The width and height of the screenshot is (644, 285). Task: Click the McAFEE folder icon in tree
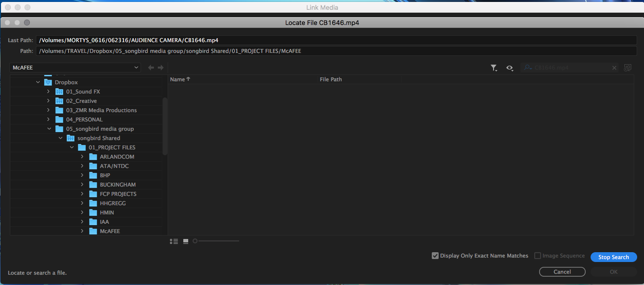[93, 231]
